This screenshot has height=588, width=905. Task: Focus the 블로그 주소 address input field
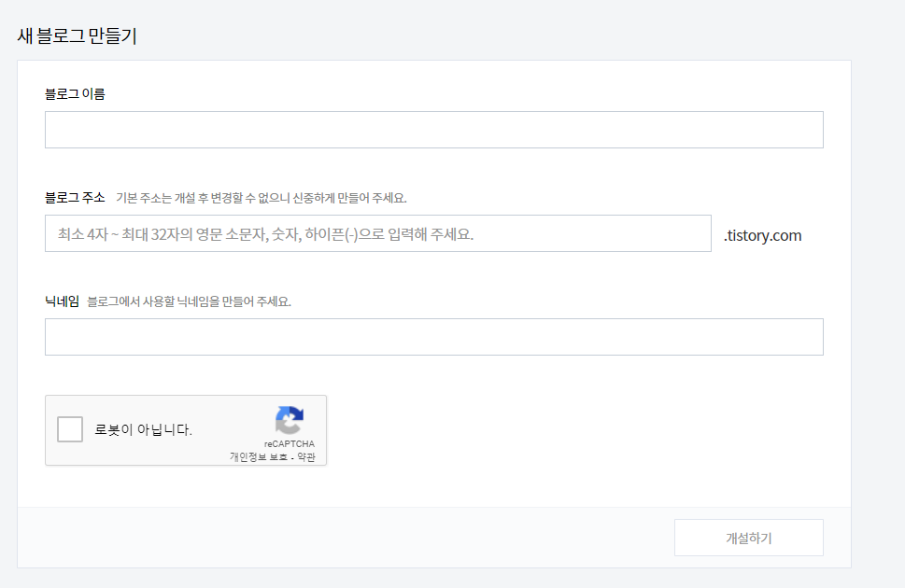tap(378, 233)
